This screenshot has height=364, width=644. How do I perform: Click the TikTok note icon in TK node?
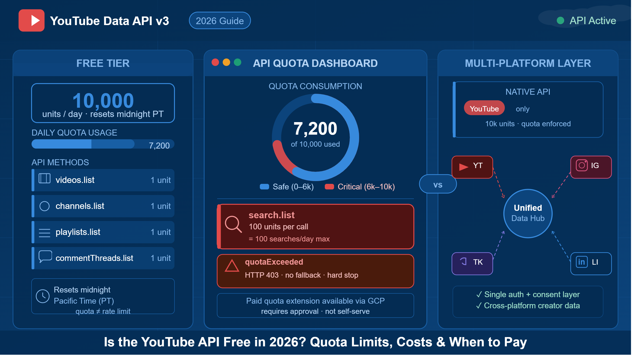coord(464,261)
